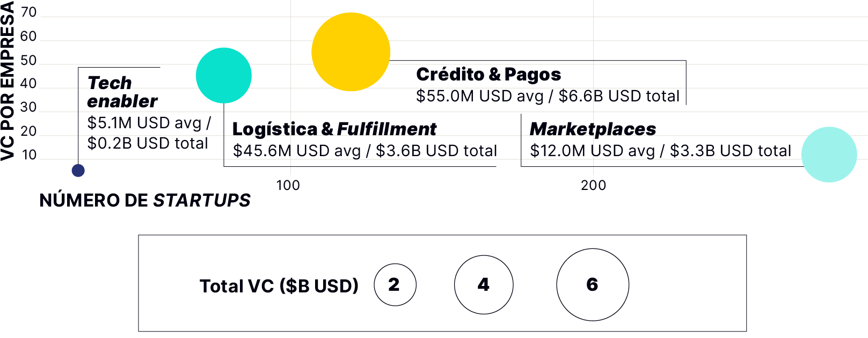Select the teal Logística & Fulfillment bubble
The width and height of the screenshot is (868, 338).
(x=223, y=75)
